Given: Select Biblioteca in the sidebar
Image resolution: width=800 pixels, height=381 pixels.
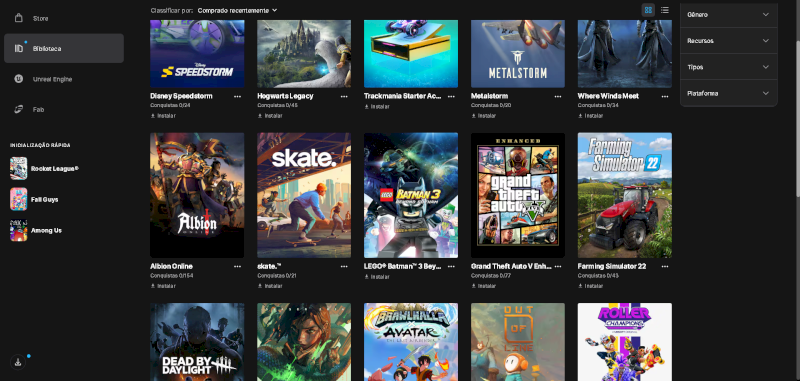Looking at the screenshot, I should (63, 48).
